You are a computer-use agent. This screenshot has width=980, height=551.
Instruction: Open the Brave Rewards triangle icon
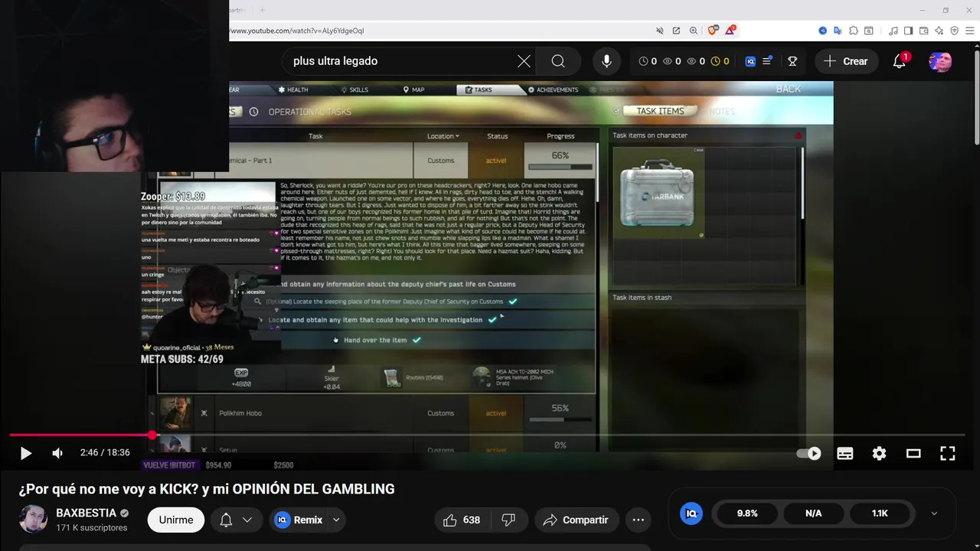click(x=730, y=30)
